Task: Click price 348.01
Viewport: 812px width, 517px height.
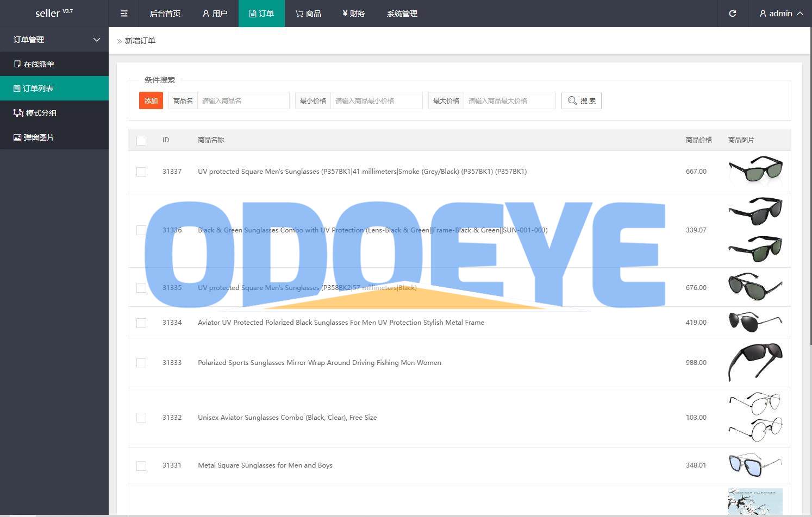Action: click(x=696, y=465)
